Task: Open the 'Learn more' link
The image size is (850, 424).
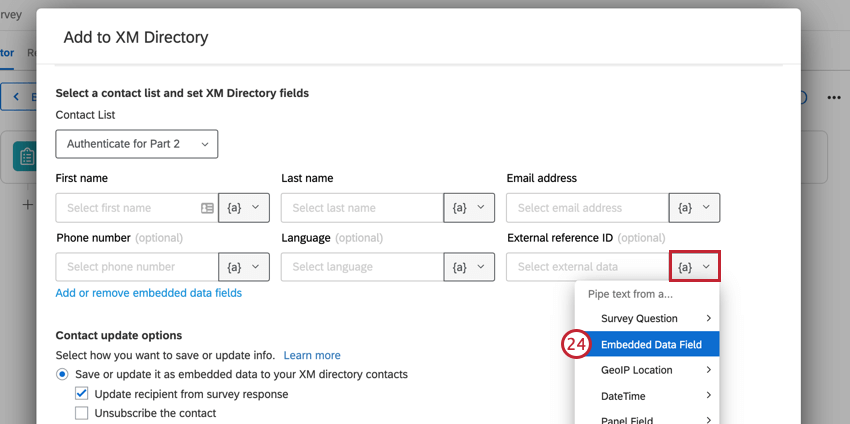Action: [x=312, y=355]
